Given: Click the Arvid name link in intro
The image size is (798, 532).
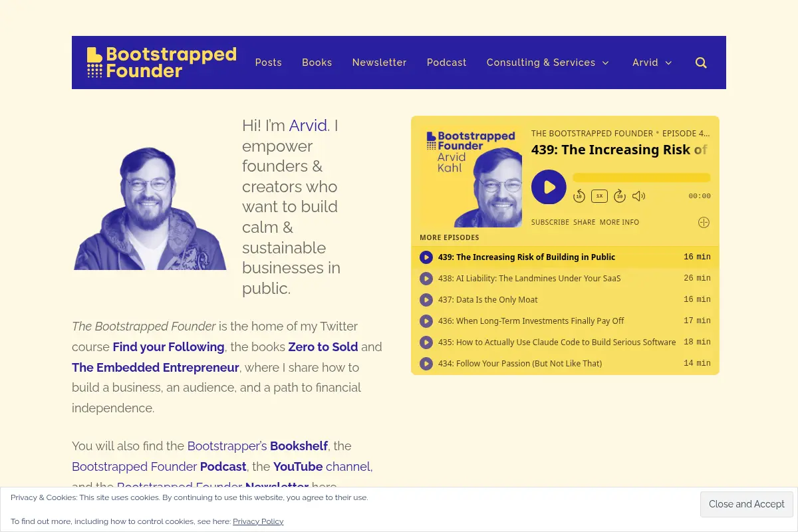Looking at the screenshot, I should pyautogui.click(x=308, y=126).
